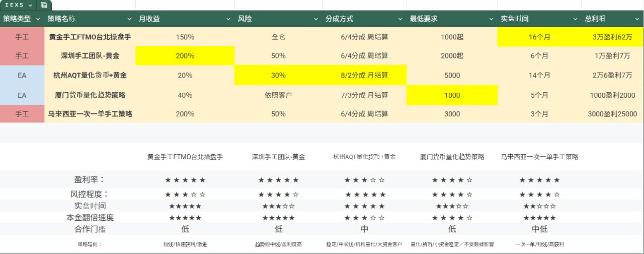Click the 依照客户 risk cell
The height and width of the screenshot is (254, 644).
click(x=278, y=95)
